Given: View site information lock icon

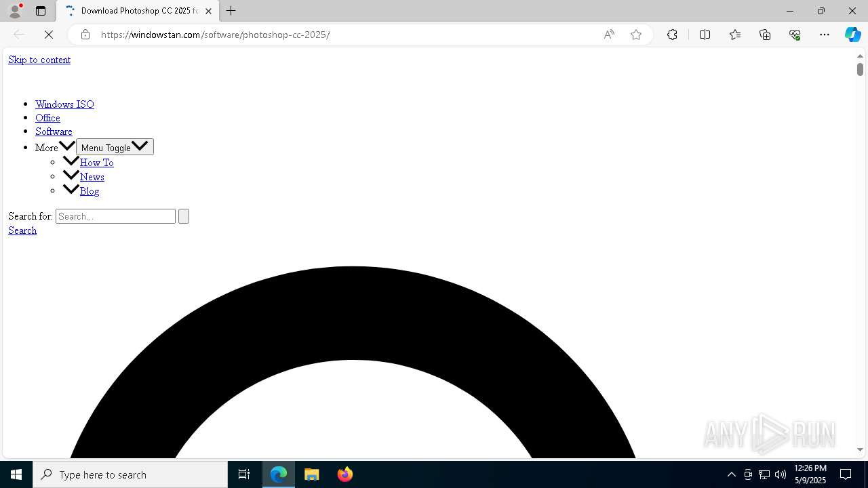Looking at the screenshot, I should click(x=85, y=35).
